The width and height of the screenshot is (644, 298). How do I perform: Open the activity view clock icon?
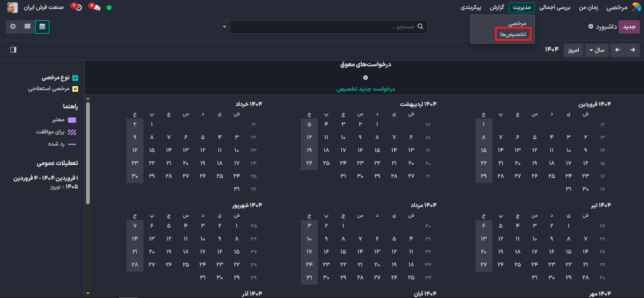pyautogui.click(x=13, y=27)
